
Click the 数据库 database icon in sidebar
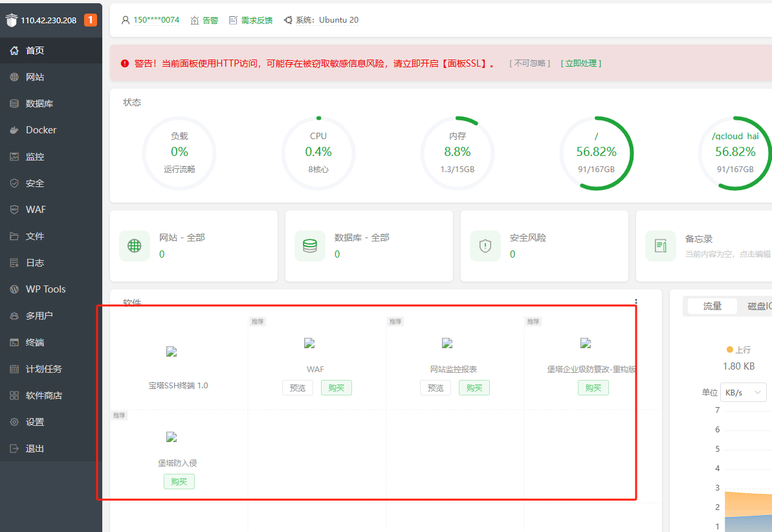pos(14,104)
